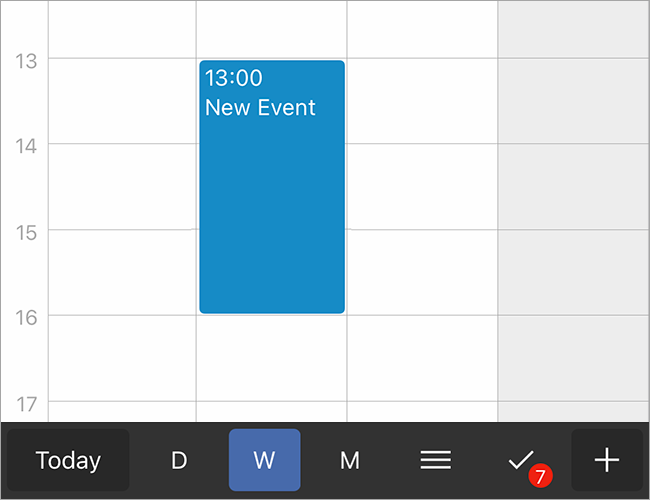Switch to Month view with M

350,460
